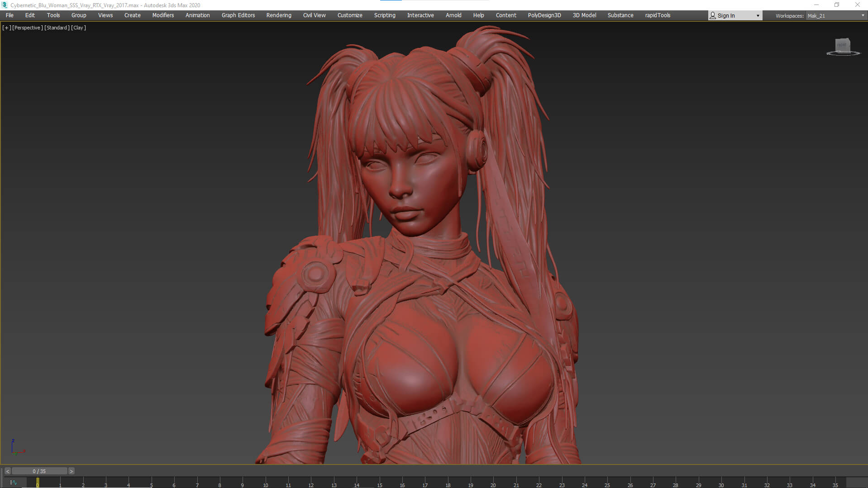868x488 pixels.
Task: Open the PolyDesign3D menu
Action: tap(544, 15)
